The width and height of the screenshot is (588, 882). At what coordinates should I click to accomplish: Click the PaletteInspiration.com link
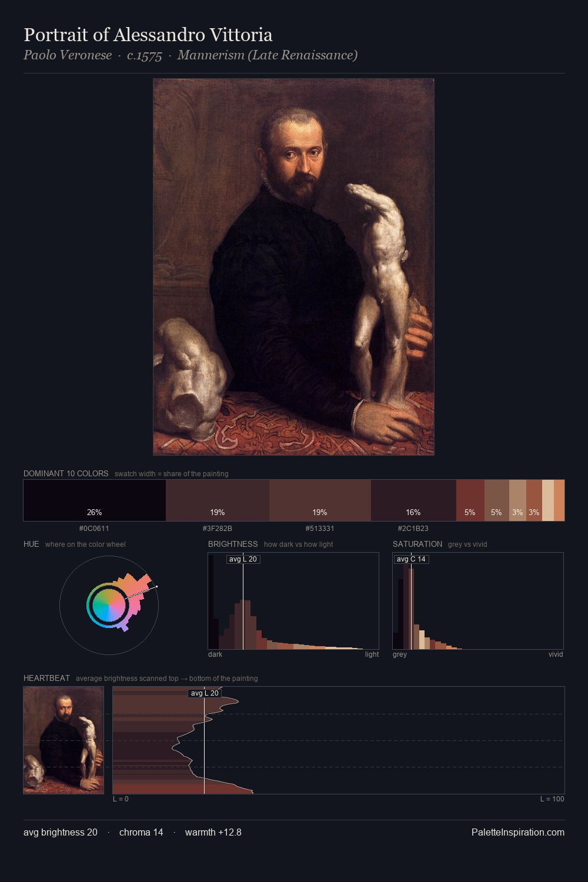(x=518, y=832)
